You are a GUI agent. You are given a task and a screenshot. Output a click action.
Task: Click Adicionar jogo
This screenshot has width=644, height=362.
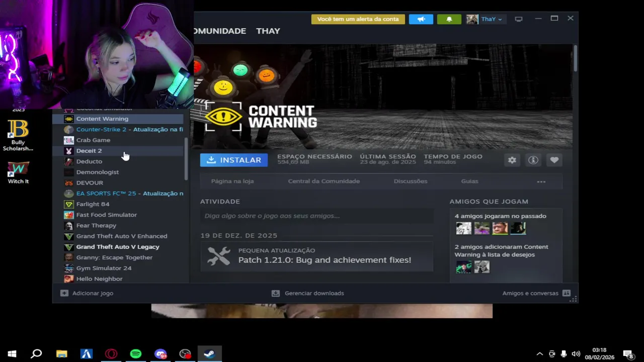[87, 293]
